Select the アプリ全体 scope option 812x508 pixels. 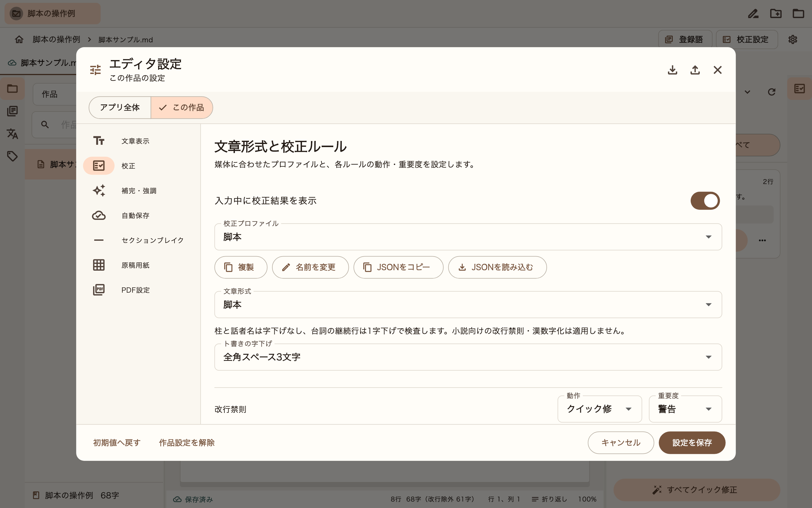coord(120,108)
